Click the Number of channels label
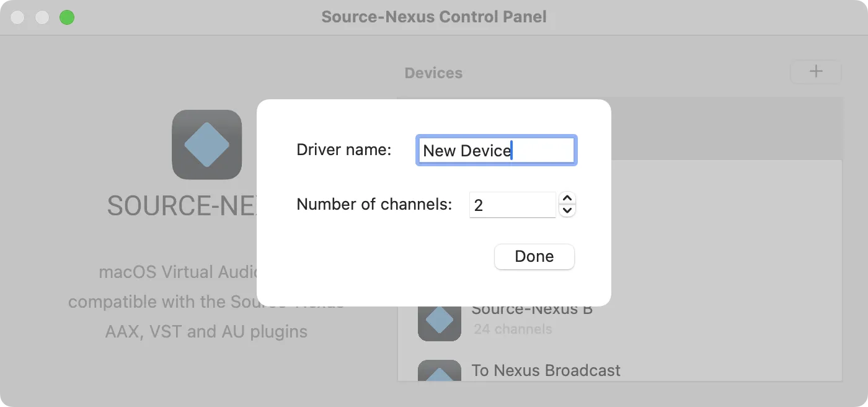The width and height of the screenshot is (868, 407). click(374, 204)
